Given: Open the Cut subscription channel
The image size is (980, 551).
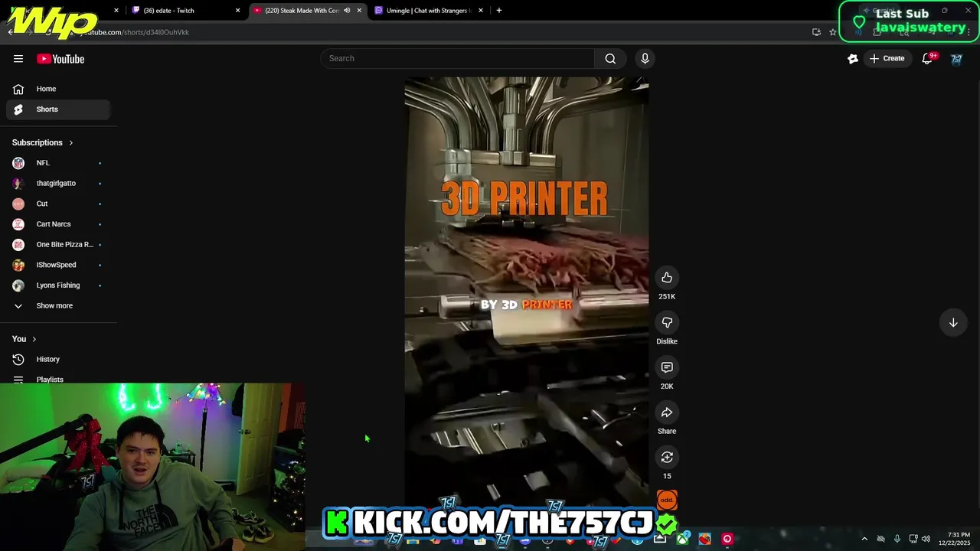Looking at the screenshot, I should tap(58, 204).
